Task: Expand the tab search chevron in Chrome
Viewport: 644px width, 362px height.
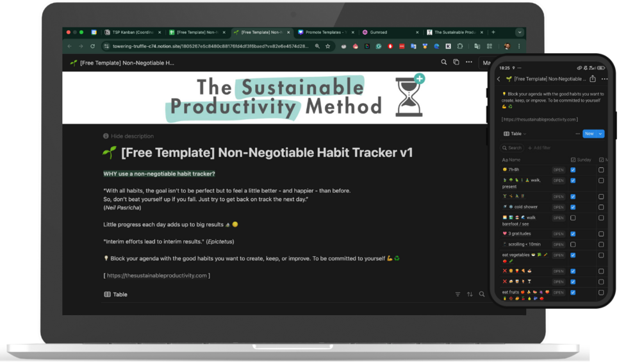Action: 520,32
